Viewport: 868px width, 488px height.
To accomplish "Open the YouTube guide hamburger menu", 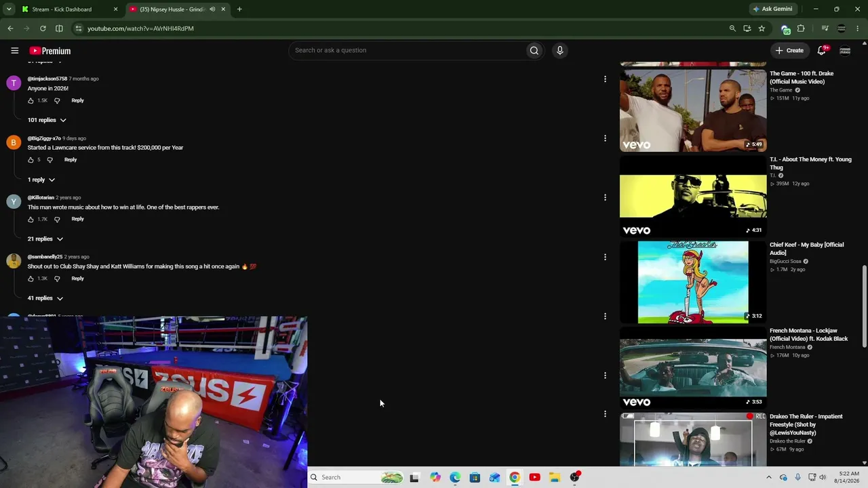I will pos(14,50).
